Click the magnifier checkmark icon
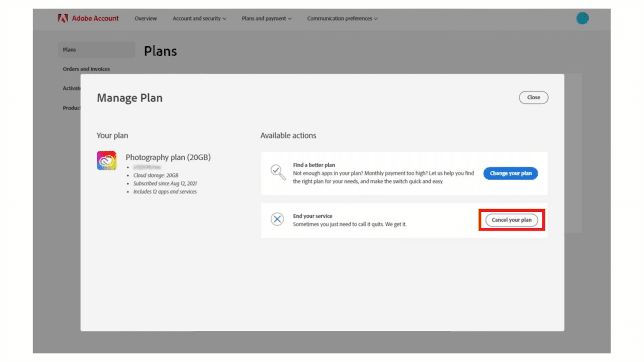Screen dimensions: 644x362 [278, 172]
